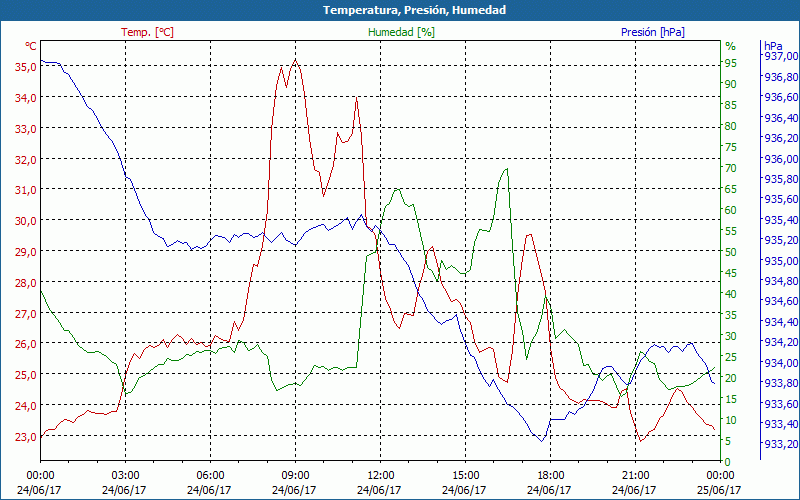Click the 23,0 temperature axis value
Image resolution: width=800 pixels, height=500 pixels.
(x=26, y=437)
